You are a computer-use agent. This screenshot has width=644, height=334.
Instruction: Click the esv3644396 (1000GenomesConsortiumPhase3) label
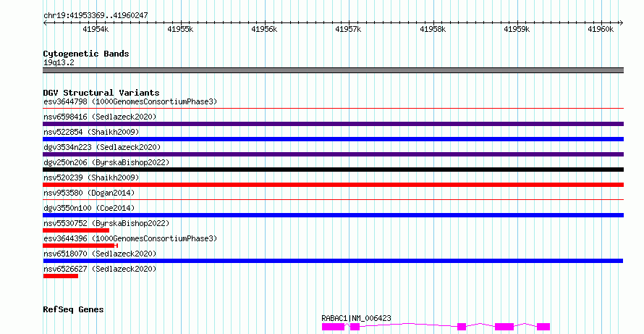tap(130, 238)
